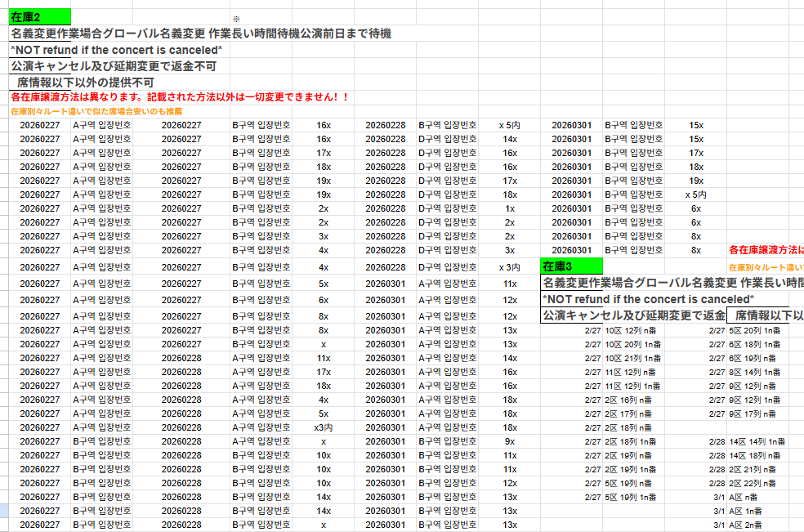Click the '10区 21列 1n番' cell
This screenshot has height=532, width=804.
pyautogui.click(x=633, y=358)
